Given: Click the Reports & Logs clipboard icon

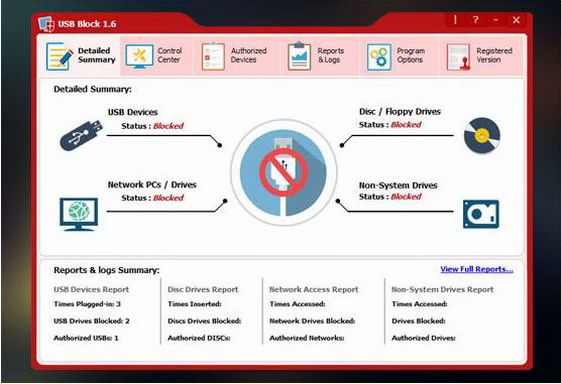Looking at the screenshot, I should (299, 56).
